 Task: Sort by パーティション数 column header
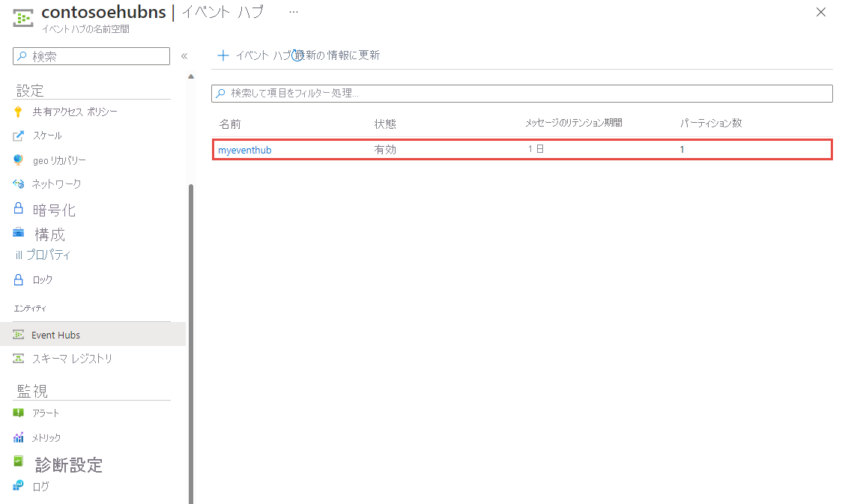(711, 124)
